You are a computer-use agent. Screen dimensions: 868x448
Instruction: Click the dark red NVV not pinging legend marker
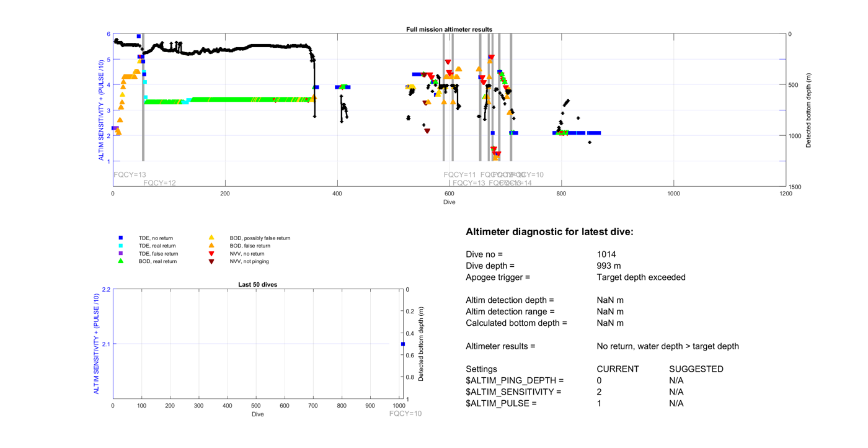pyautogui.click(x=211, y=262)
